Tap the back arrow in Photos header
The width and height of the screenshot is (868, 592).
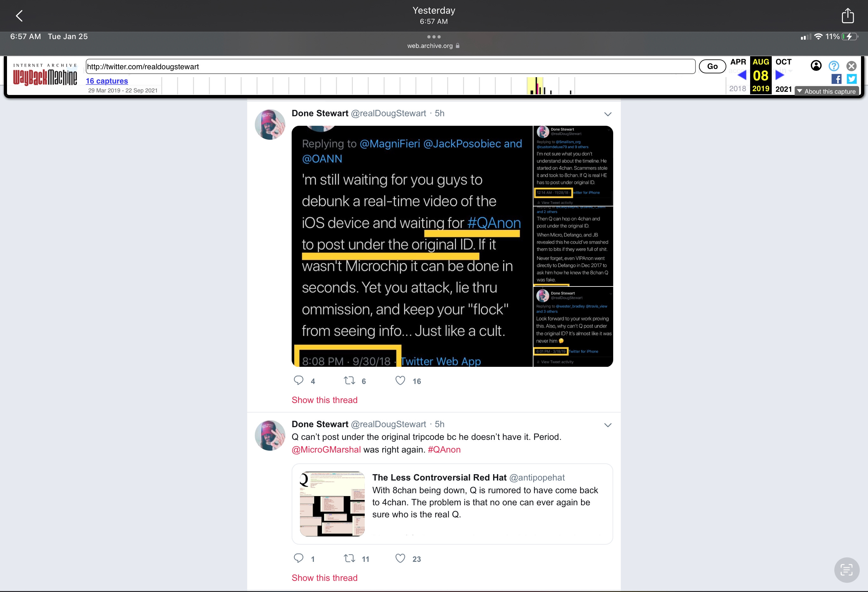(x=19, y=16)
